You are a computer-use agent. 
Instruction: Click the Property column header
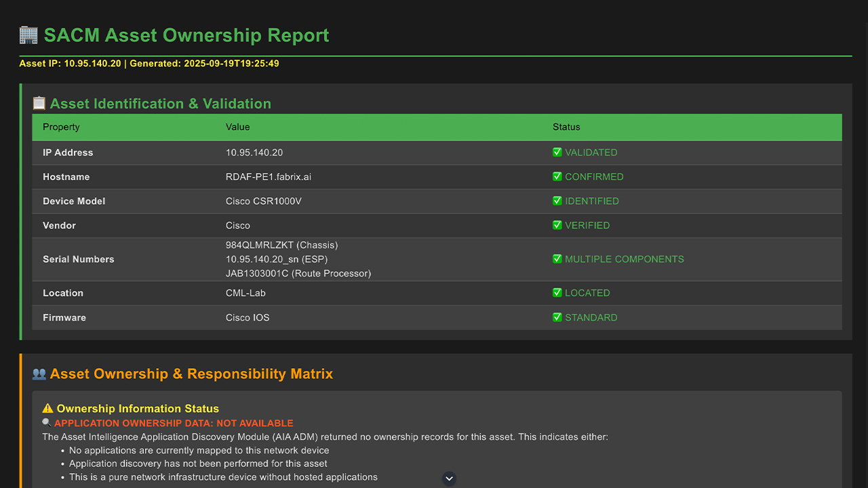pyautogui.click(x=61, y=127)
